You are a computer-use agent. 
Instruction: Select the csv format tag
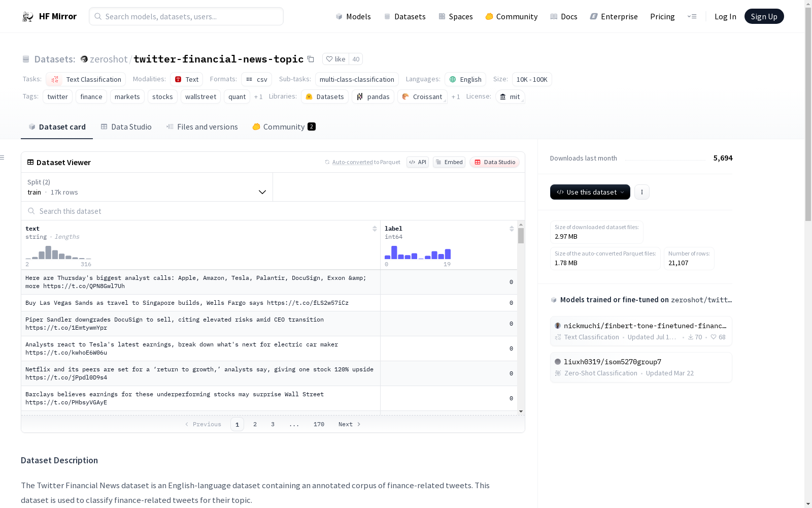(x=256, y=79)
